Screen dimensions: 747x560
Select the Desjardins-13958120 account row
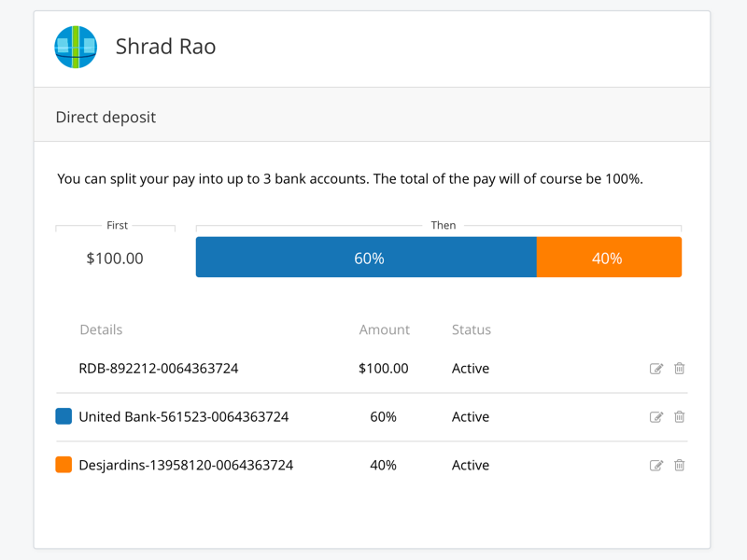point(187,465)
